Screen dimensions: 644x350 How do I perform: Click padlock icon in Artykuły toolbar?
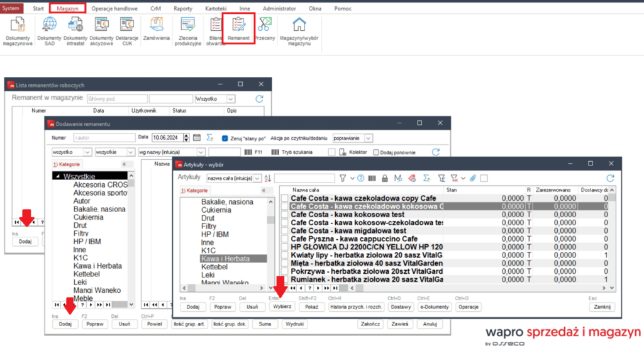tap(384, 178)
